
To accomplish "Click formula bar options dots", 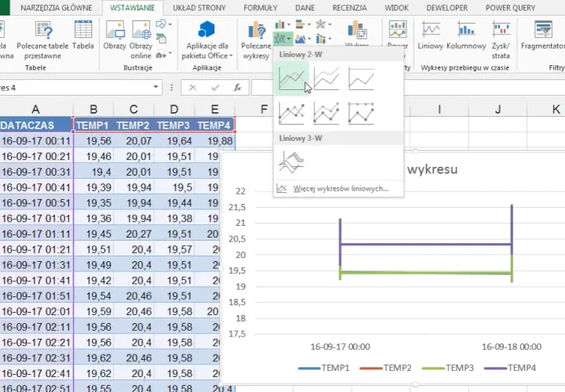I will 172,88.
